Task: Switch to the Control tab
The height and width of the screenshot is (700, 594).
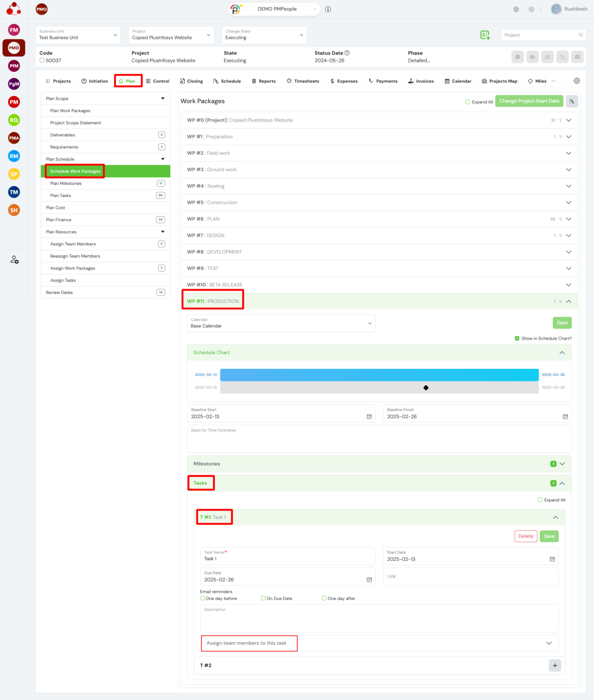Action: (158, 81)
